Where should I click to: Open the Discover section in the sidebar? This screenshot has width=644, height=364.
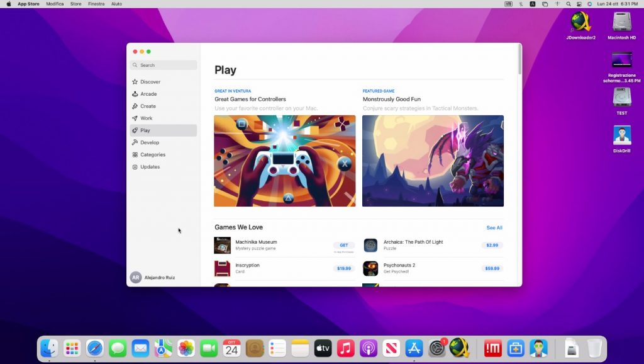click(151, 81)
